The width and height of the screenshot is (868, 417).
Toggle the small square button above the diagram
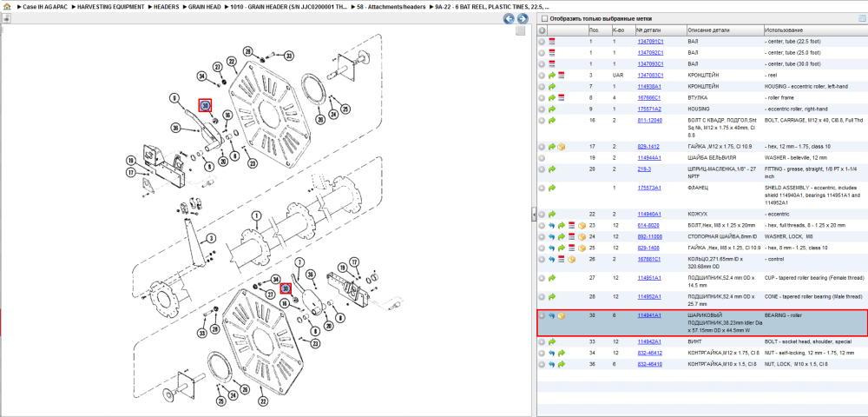[x=520, y=31]
